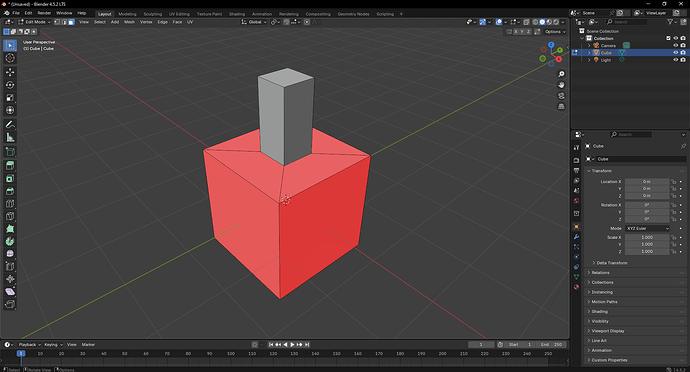
Task: Lock the Location X field
Action: point(673,181)
